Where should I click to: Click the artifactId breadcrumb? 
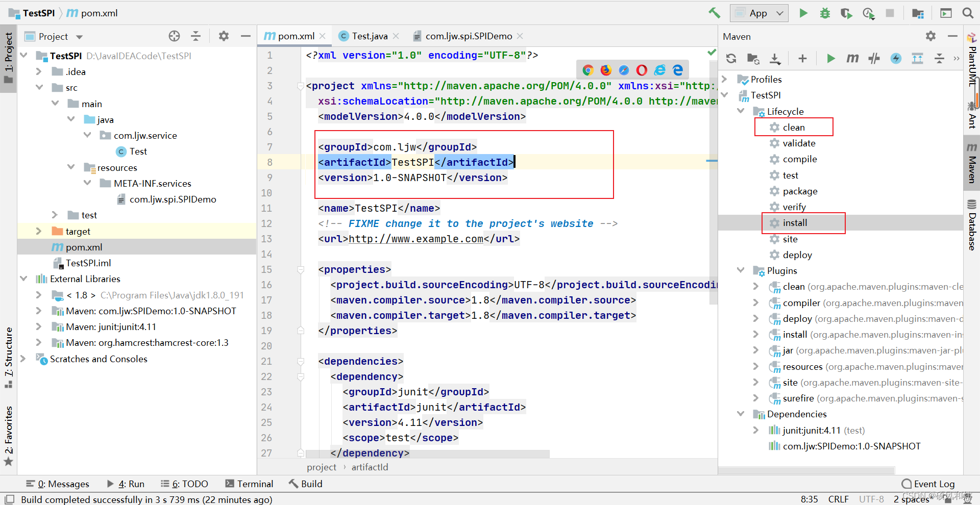click(x=370, y=467)
